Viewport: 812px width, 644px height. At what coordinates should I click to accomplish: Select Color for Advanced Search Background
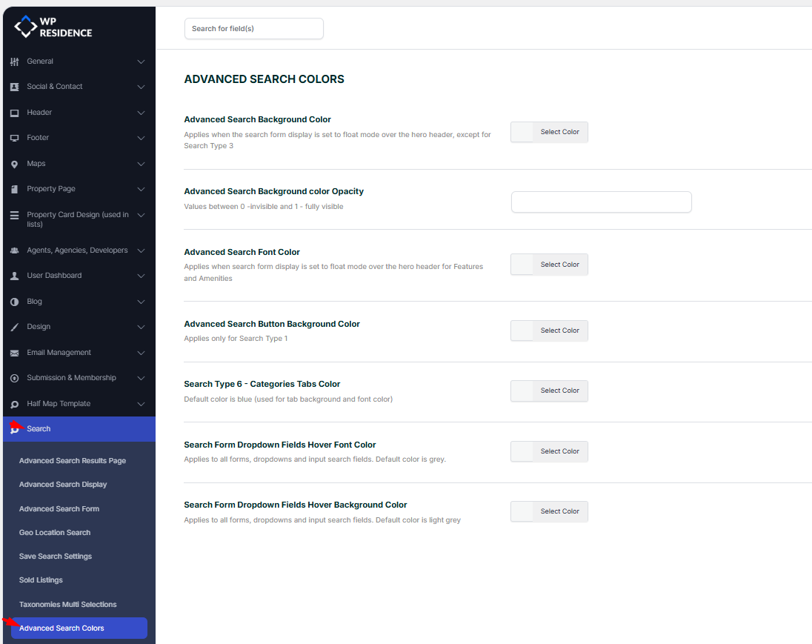(x=559, y=132)
